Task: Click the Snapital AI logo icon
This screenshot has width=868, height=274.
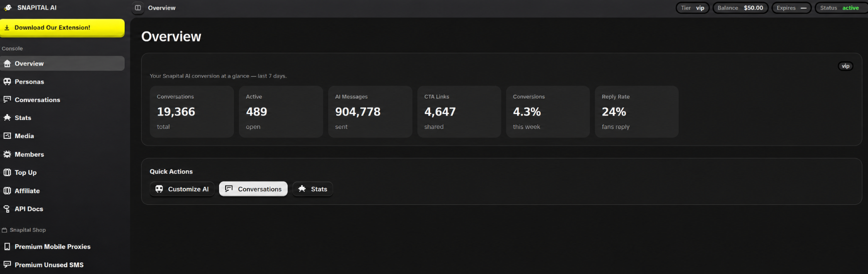Action: tap(8, 8)
